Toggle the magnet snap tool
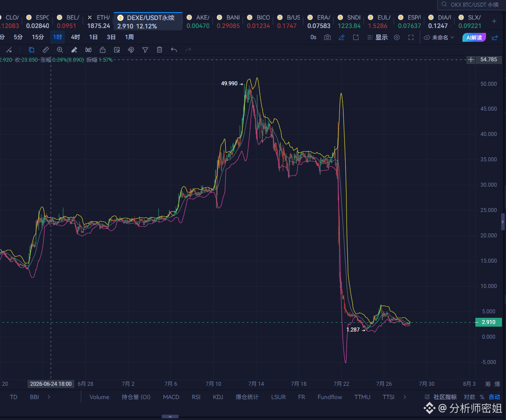506x420 pixels. coord(131,50)
